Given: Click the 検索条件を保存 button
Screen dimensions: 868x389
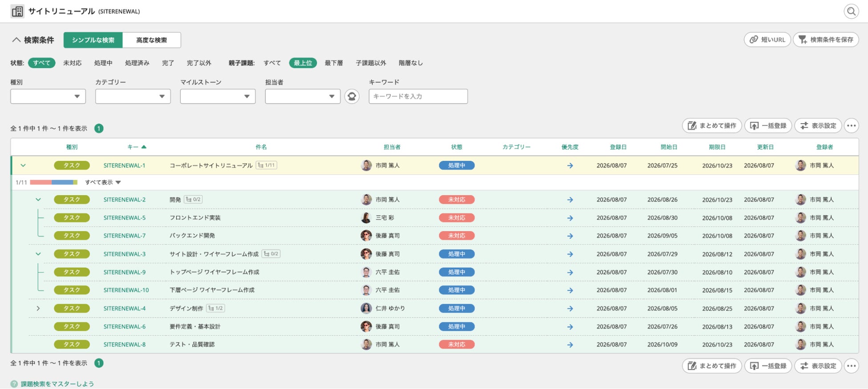Looking at the screenshot, I should 826,40.
